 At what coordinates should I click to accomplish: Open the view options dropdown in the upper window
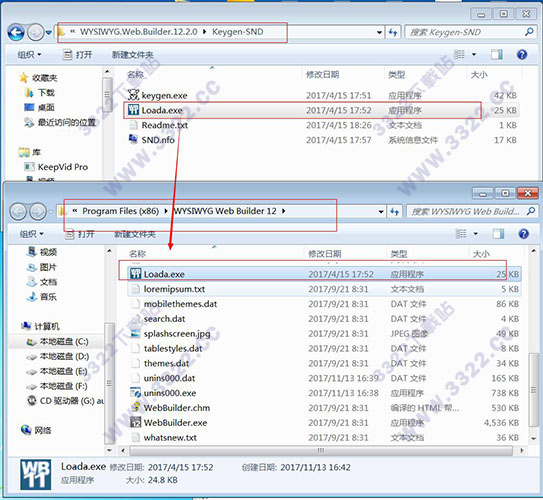pyautogui.click(x=474, y=54)
